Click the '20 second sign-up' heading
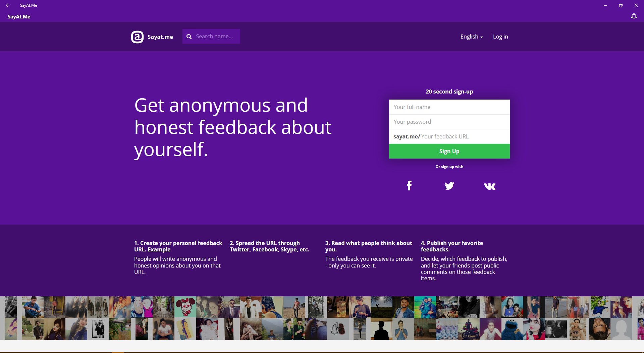The image size is (644, 353). pyautogui.click(x=449, y=92)
